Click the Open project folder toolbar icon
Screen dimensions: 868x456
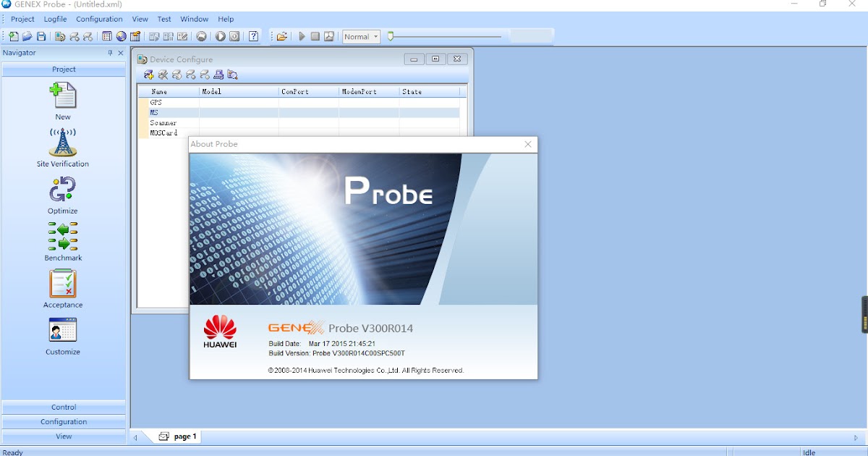point(27,36)
